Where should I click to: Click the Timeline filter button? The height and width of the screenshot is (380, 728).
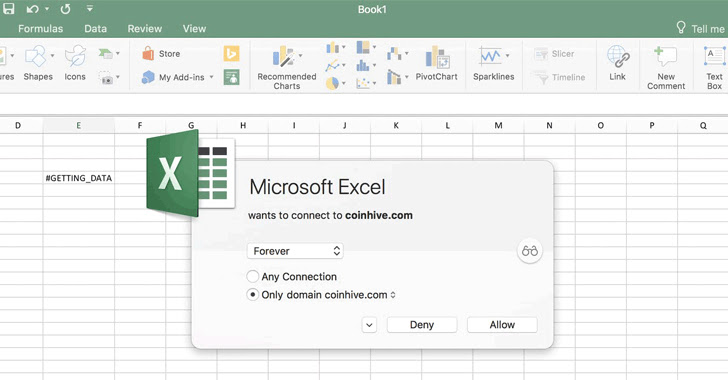pos(559,78)
